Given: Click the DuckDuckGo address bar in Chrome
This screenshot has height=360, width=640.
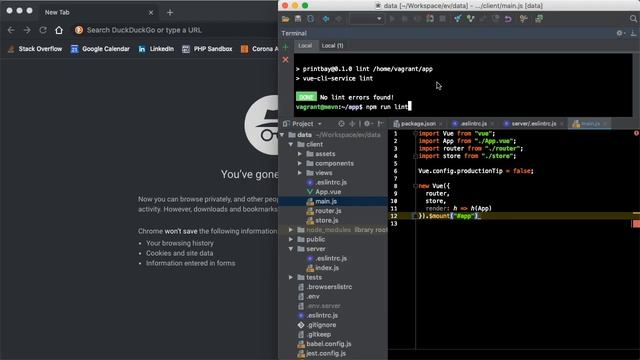Looking at the screenshot, I should tap(176, 30).
